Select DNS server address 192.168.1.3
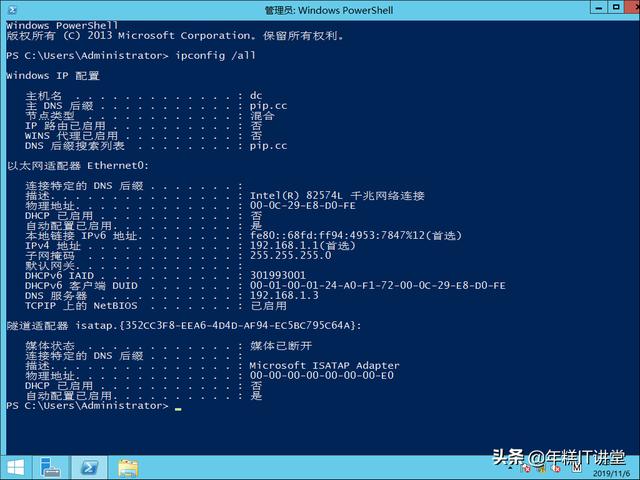This screenshot has width=640, height=480. point(284,296)
